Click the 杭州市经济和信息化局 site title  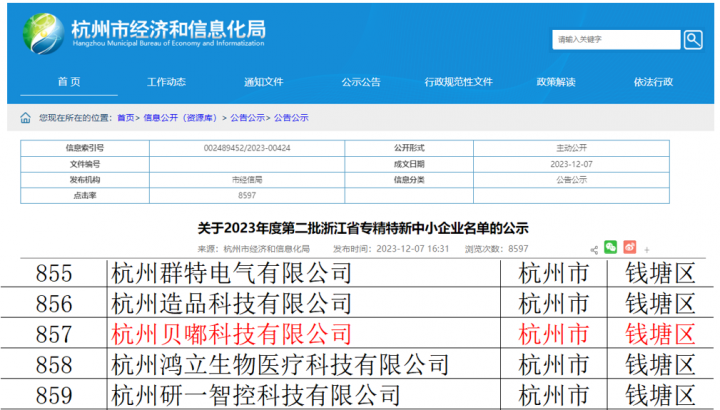[x=169, y=29]
